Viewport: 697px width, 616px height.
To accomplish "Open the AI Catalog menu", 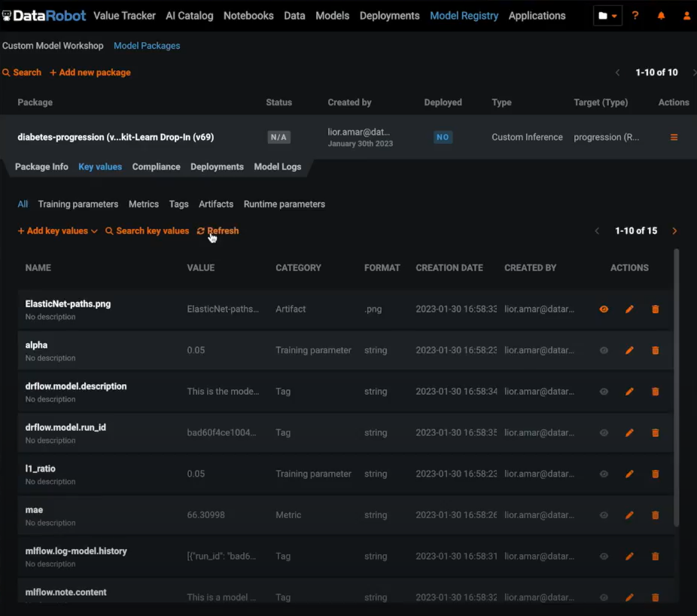I will click(190, 16).
